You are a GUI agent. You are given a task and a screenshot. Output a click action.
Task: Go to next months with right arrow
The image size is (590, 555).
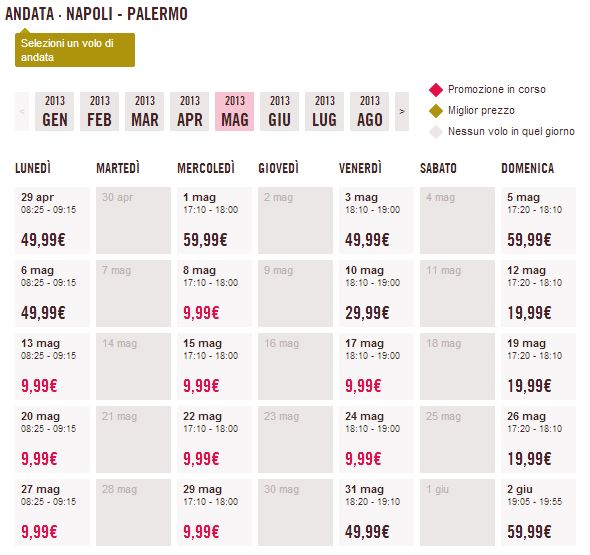pos(402,111)
